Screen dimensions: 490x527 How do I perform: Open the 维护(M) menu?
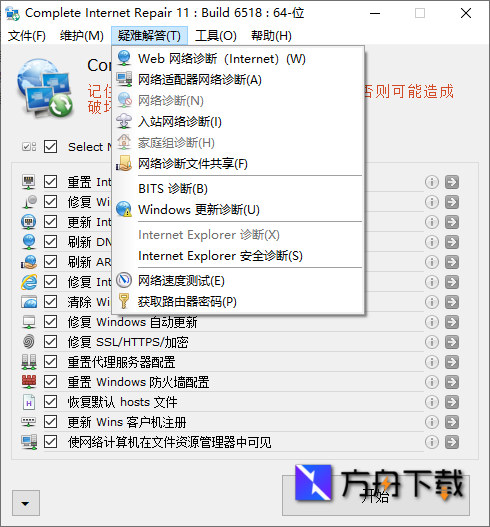click(82, 36)
